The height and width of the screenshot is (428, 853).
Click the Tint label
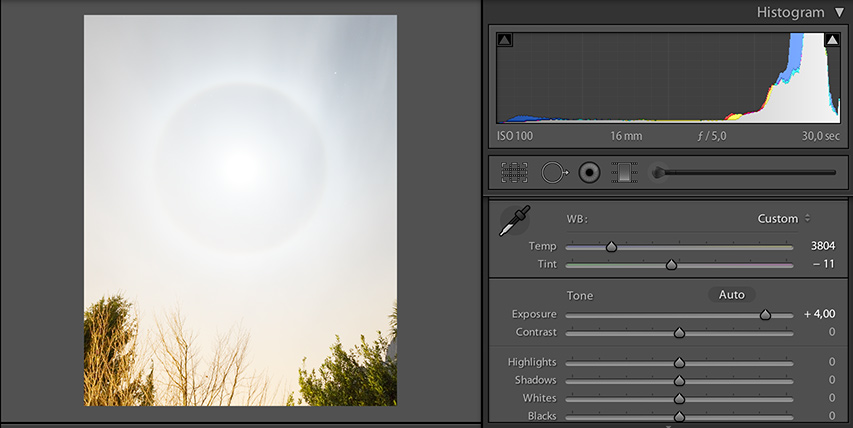coord(547,264)
